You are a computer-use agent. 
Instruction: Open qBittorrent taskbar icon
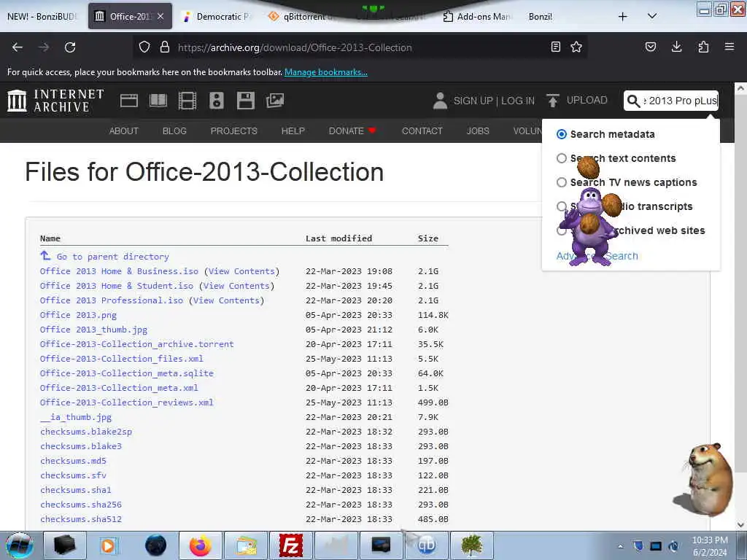point(426,545)
